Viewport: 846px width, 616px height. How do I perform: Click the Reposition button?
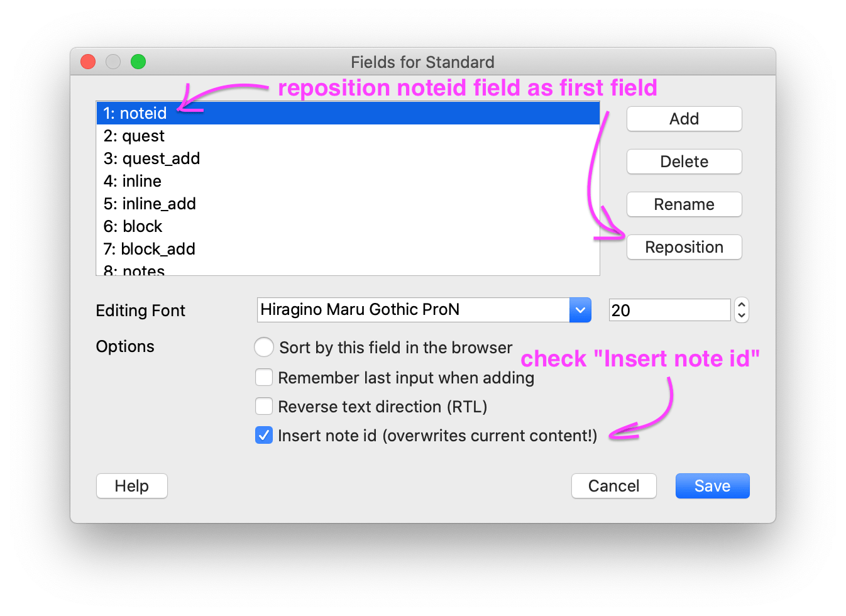(684, 247)
